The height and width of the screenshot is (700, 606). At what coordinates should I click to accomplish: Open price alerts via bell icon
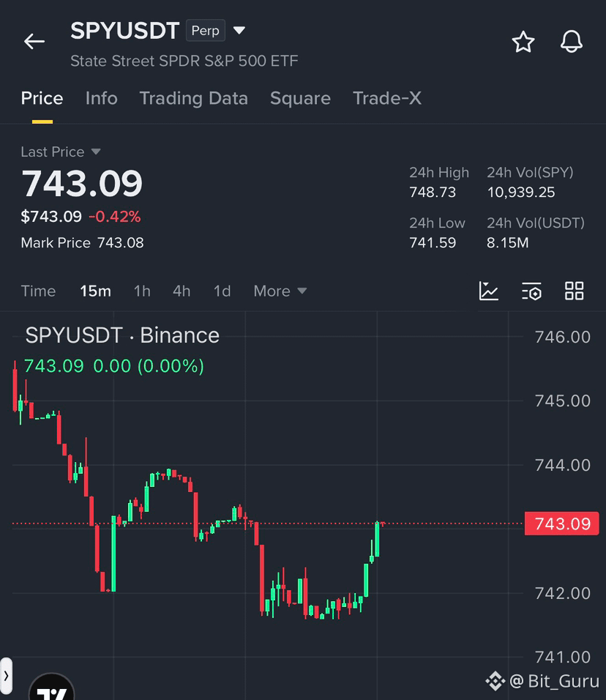pyautogui.click(x=571, y=42)
